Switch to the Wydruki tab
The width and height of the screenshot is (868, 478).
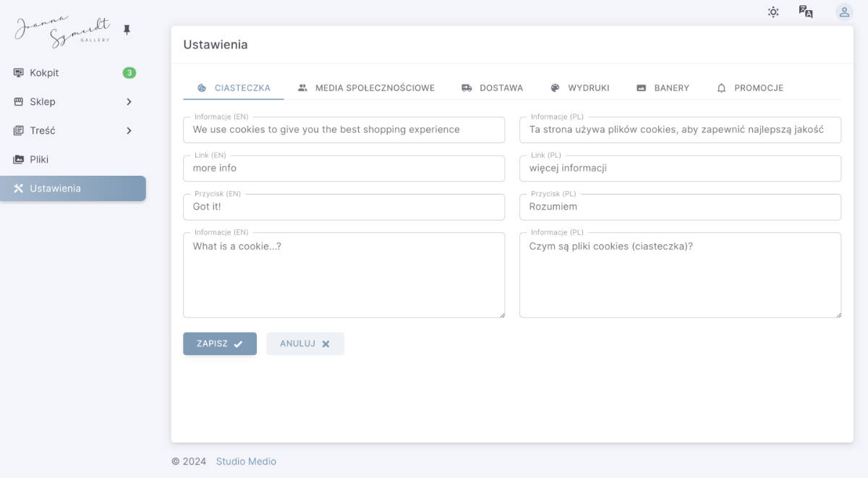[x=580, y=88]
